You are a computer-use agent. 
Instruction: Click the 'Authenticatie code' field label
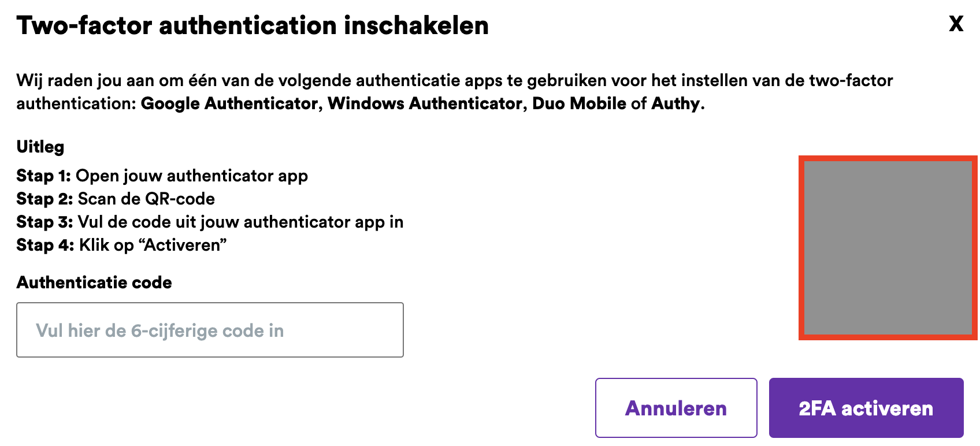click(94, 283)
